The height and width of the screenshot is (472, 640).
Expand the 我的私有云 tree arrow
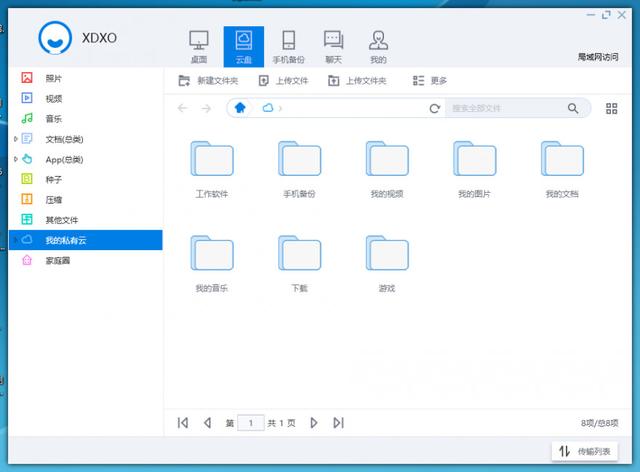(16, 240)
